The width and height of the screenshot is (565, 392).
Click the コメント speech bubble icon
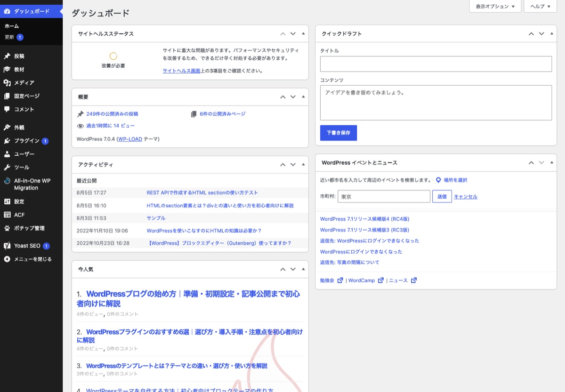point(7,109)
